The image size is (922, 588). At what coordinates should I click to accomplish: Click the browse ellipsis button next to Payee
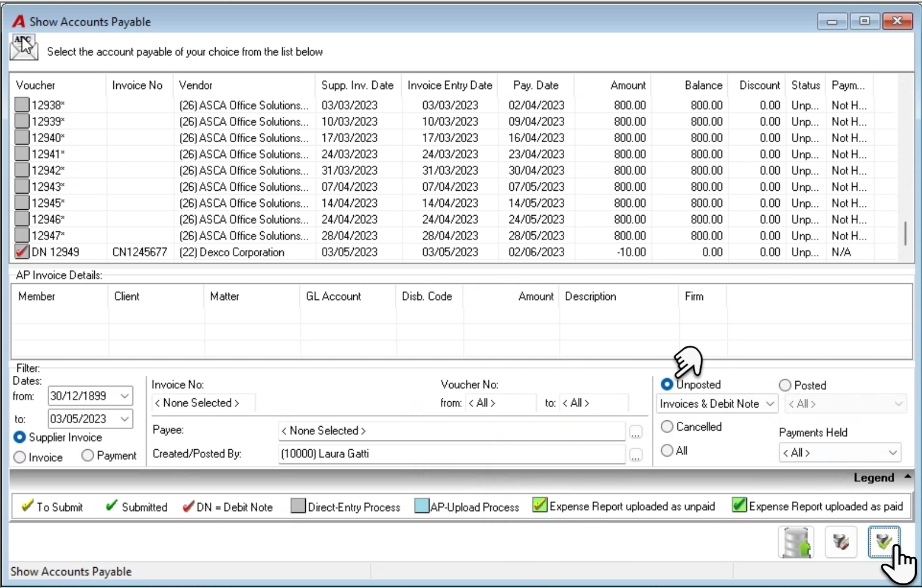pos(636,432)
